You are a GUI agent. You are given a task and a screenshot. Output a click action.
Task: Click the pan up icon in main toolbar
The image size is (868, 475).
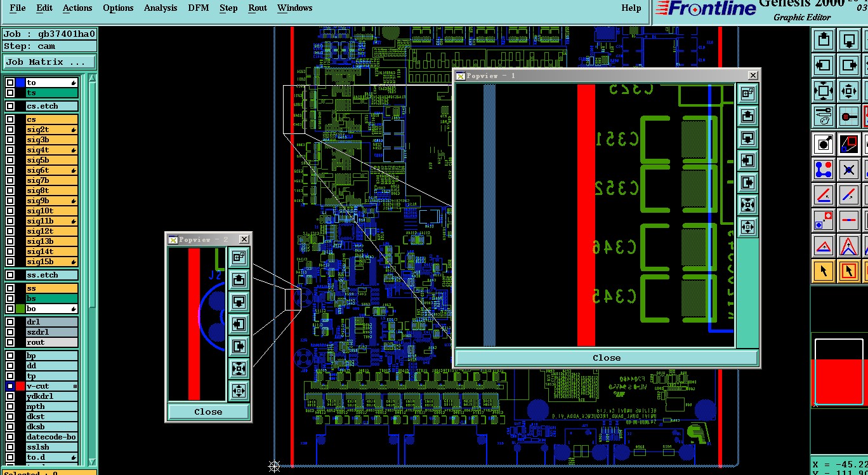pyautogui.click(x=824, y=39)
